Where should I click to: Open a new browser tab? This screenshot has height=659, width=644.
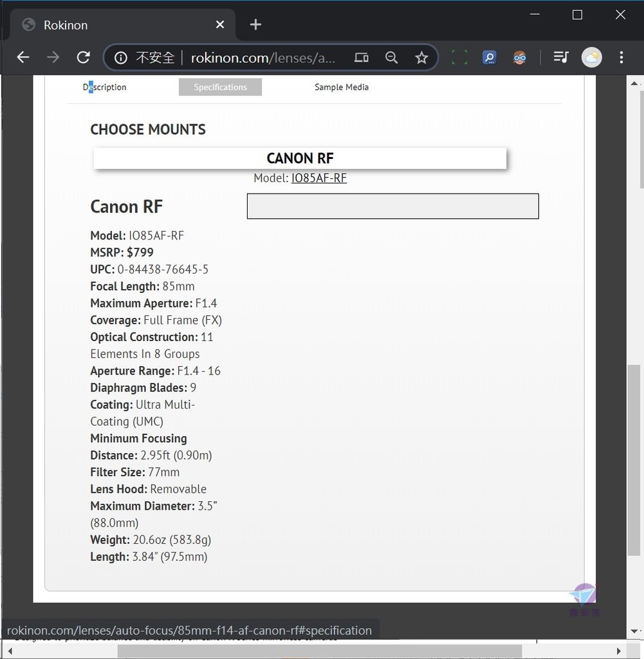click(x=255, y=25)
